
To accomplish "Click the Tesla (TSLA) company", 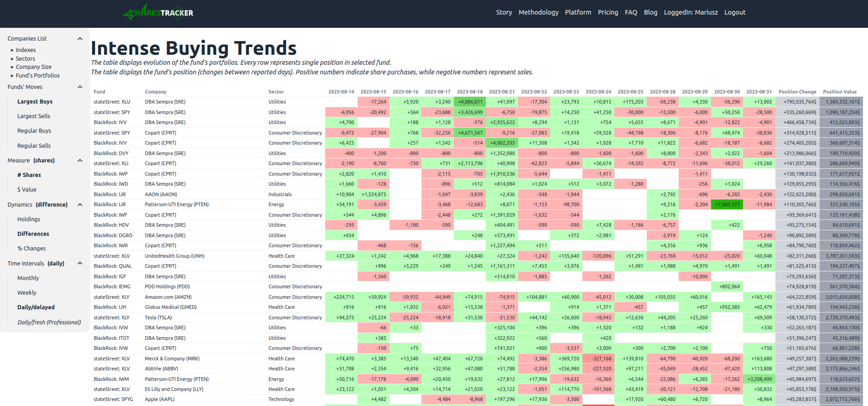I will [158, 318].
